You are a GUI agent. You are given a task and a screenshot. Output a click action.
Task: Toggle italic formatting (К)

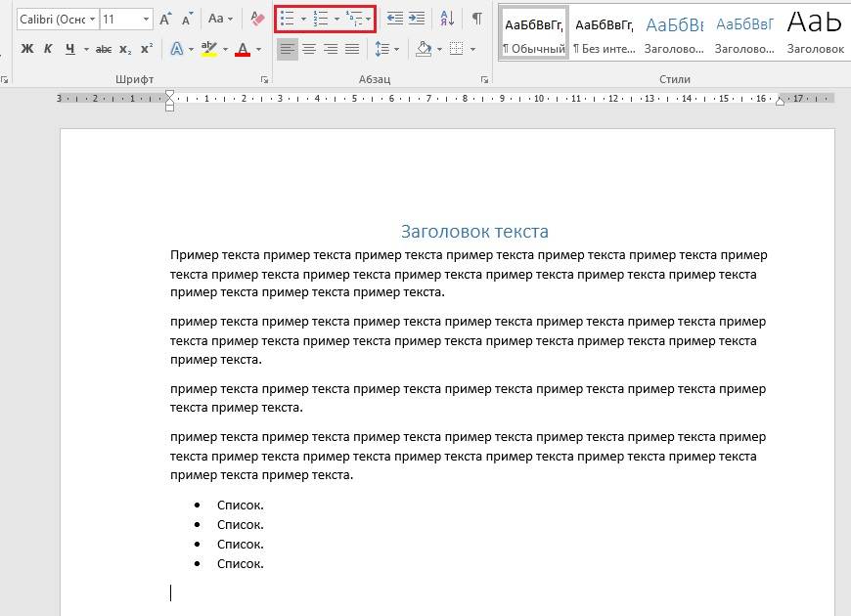pyautogui.click(x=48, y=49)
